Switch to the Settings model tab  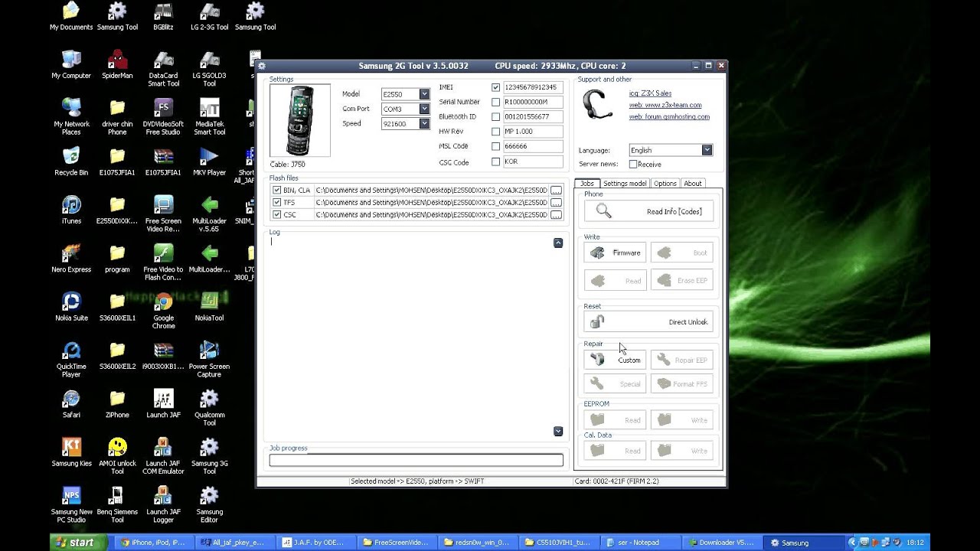(x=625, y=184)
